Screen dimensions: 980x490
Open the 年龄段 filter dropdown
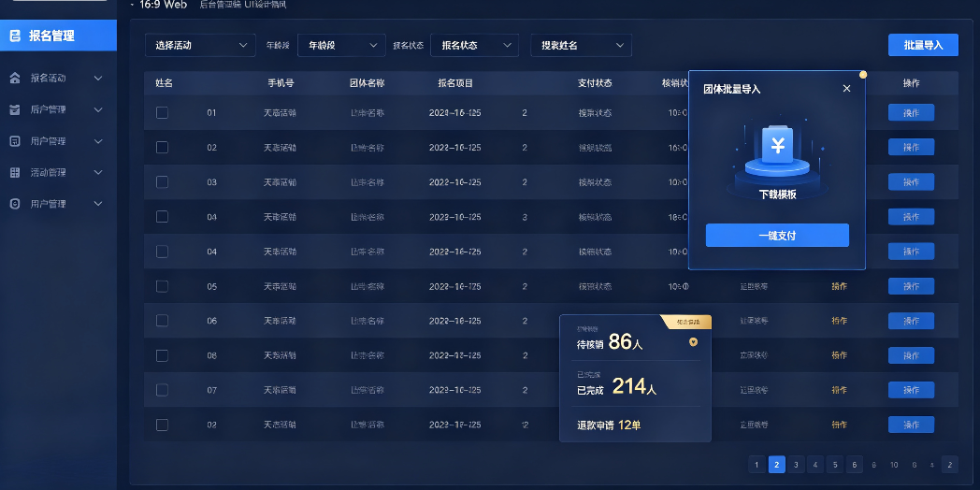341,45
